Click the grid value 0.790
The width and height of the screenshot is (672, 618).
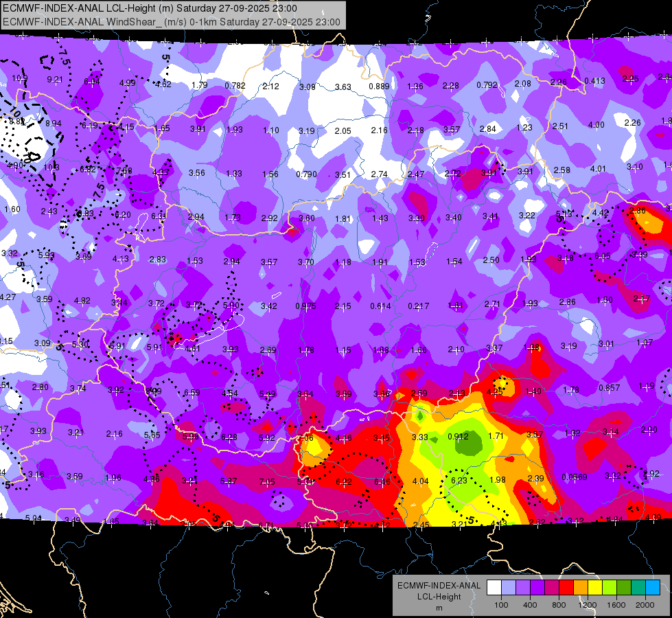(306, 174)
